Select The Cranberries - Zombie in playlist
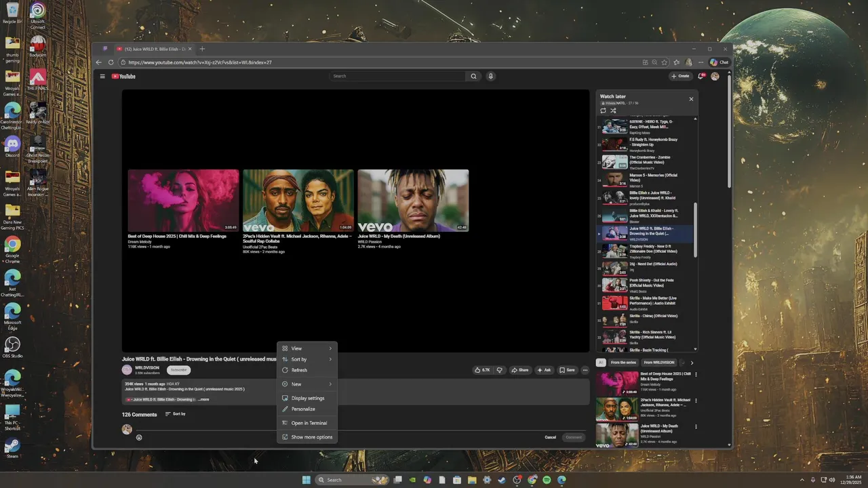The width and height of the screenshot is (868, 488). (x=645, y=162)
